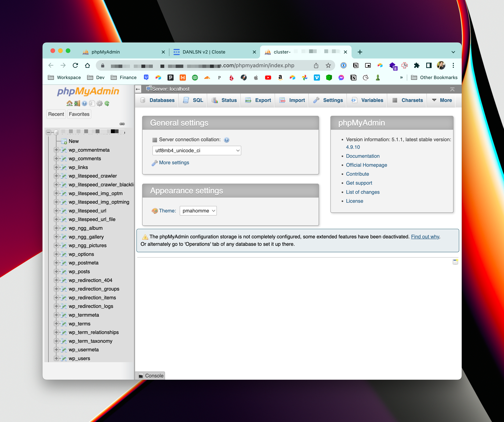Switch to the Charsets tab

coord(408,100)
